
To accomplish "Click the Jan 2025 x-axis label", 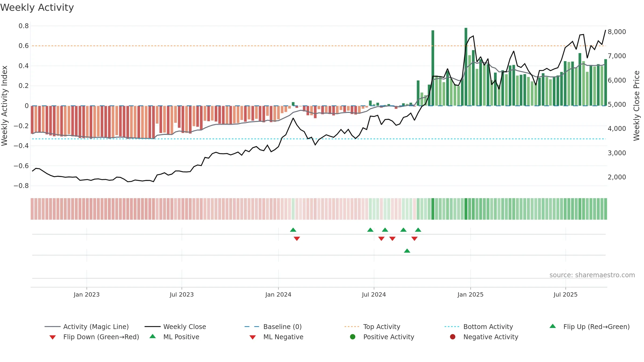I will point(470,294).
